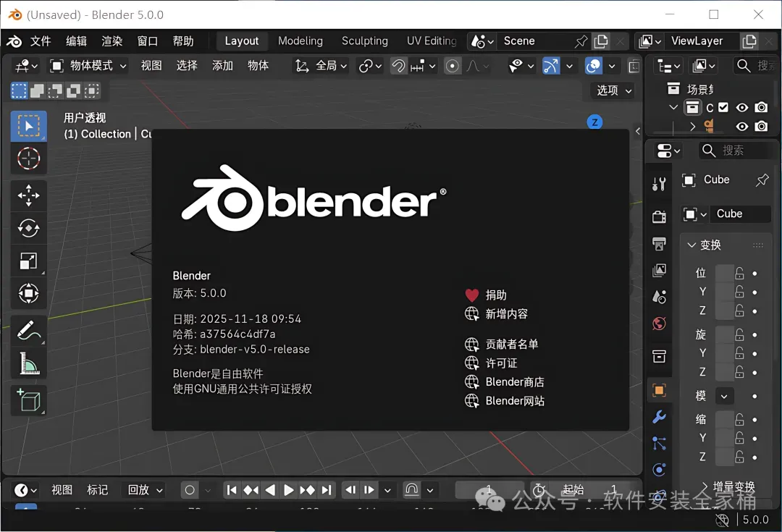Viewport: 782px width, 532px height.
Task: Select the Annotate tool
Action: pos(28,331)
